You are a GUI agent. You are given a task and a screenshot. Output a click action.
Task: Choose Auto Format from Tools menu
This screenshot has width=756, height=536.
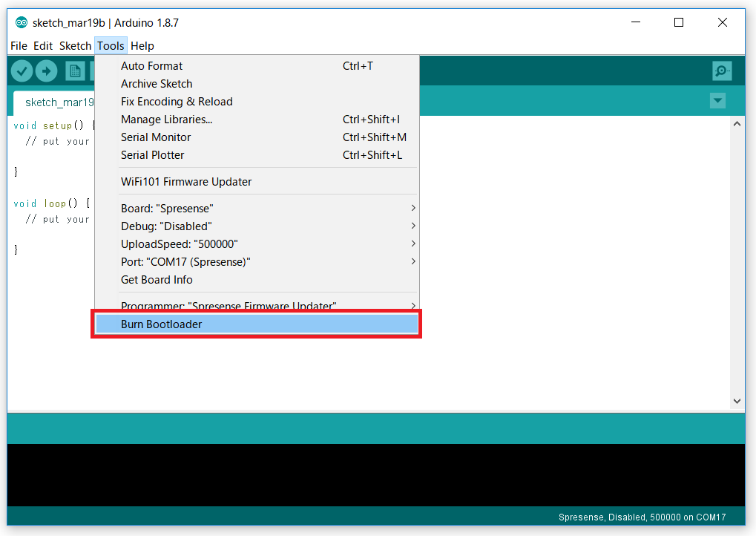point(151,66)
